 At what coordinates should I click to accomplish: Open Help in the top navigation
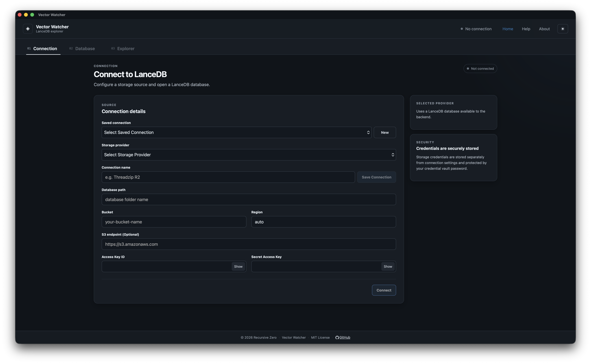[x=526, y=29]
